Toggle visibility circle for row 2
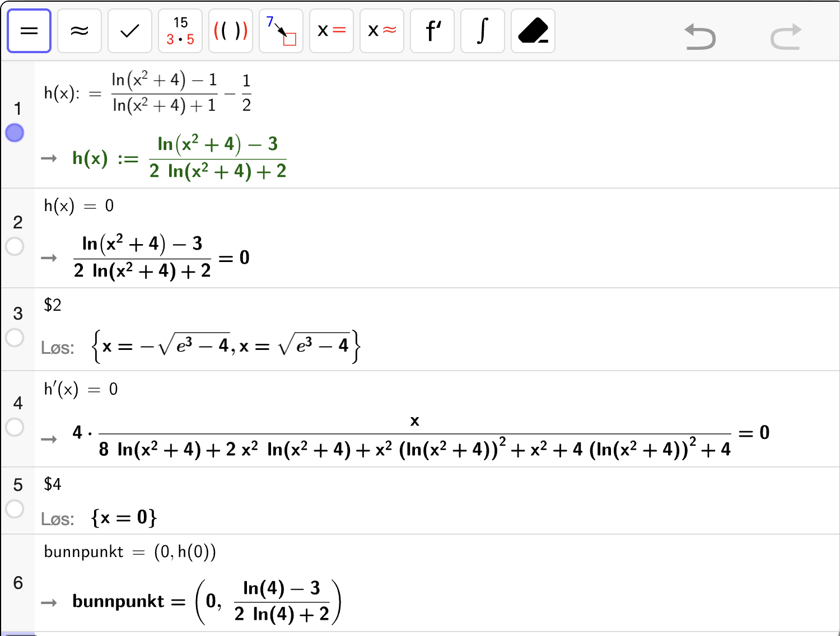840x636 pixels. point(15,246)
